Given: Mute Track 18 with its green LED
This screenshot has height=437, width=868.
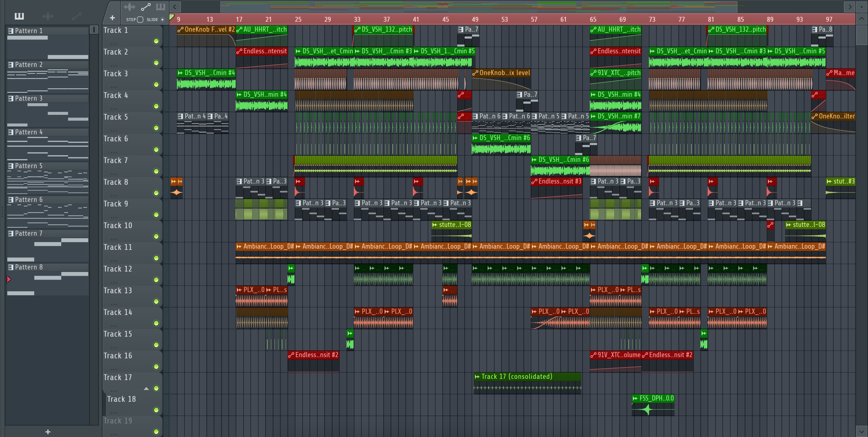Looking at the screenshot, I should pyautogui.click(x=156, y=410).
